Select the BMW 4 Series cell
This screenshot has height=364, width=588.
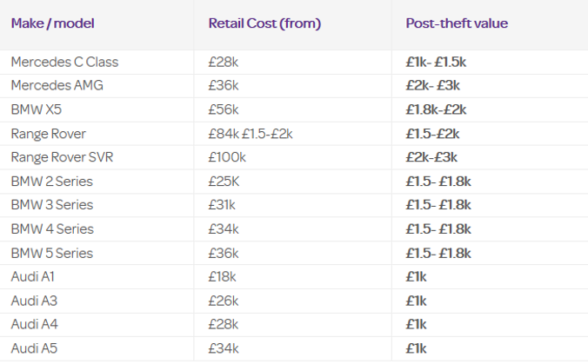(51, 229)
